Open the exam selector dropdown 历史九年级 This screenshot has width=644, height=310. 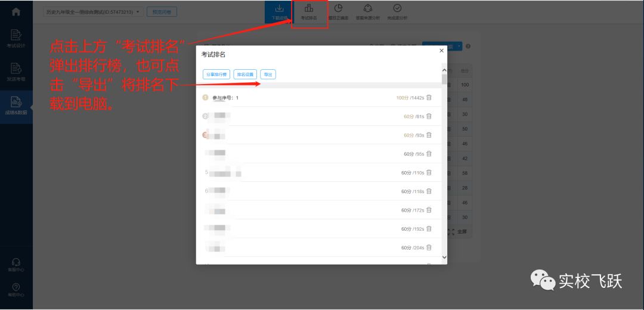tap(93, 12)
